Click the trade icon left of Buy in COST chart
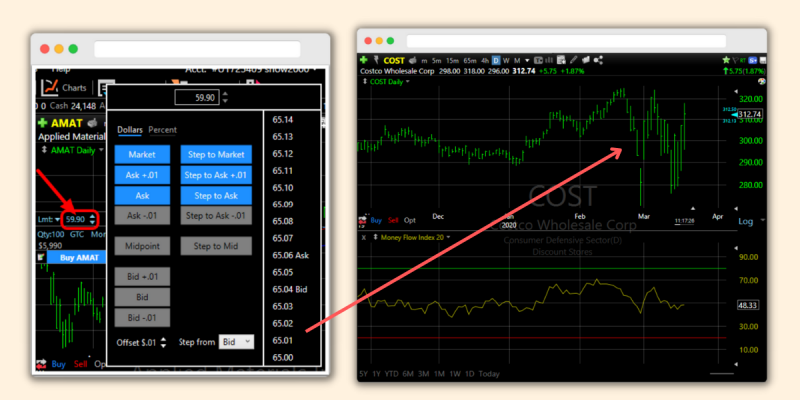The width and height of the screenshot is (800, 400). 362,220
